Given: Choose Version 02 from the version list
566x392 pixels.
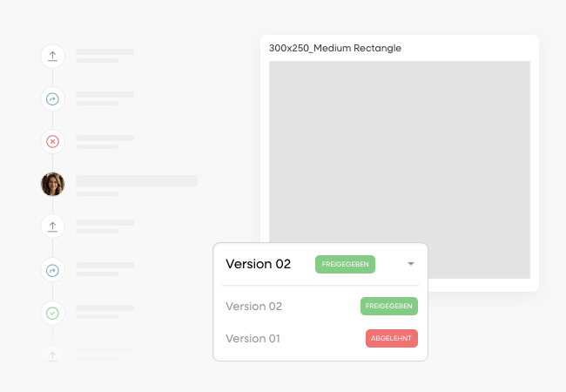Looking at the screenshot, I should click(x=253, y=307).
